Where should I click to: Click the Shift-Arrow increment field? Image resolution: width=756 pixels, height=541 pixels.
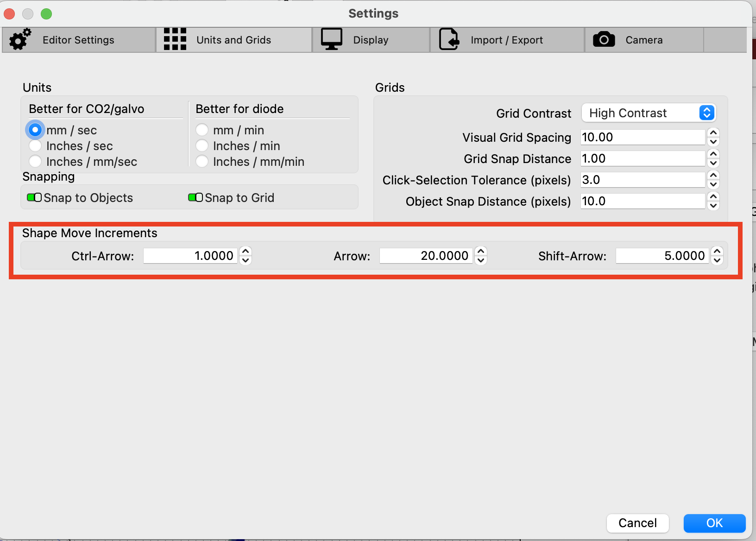pyautogui.click(x=662, y=256)
